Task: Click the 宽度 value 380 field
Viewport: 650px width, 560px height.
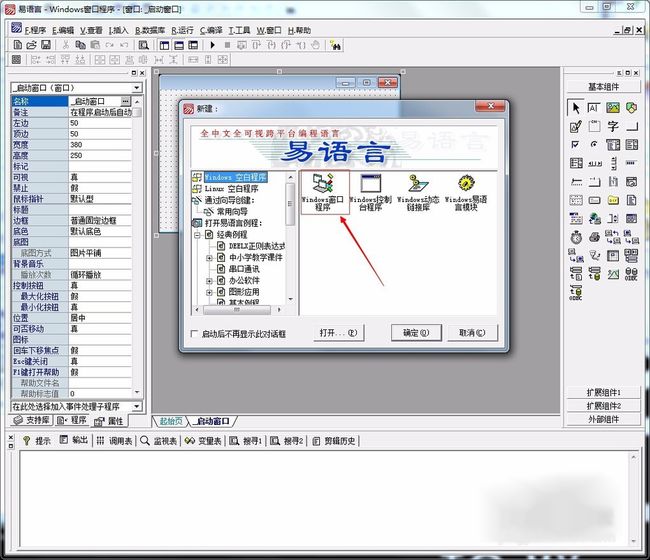Action: [x=100, y=145]
